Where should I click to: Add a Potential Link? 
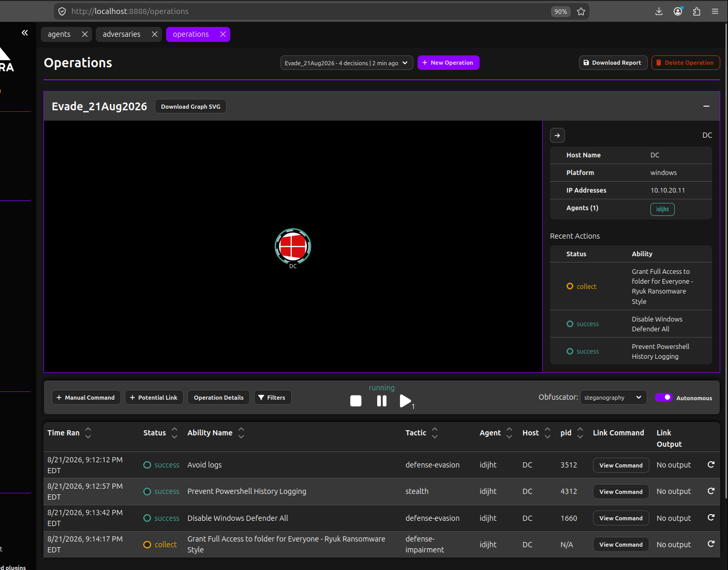point(154,398)
